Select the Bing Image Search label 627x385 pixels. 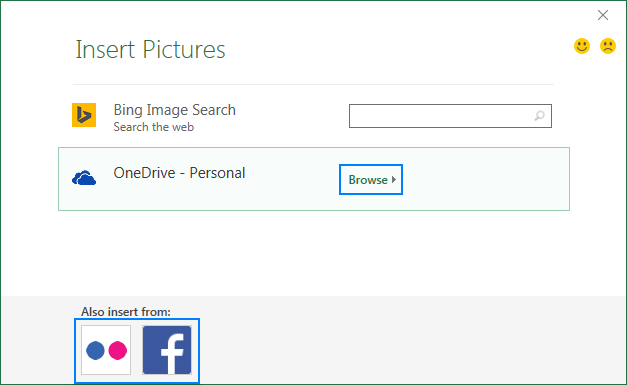click(x=175, y=110)
